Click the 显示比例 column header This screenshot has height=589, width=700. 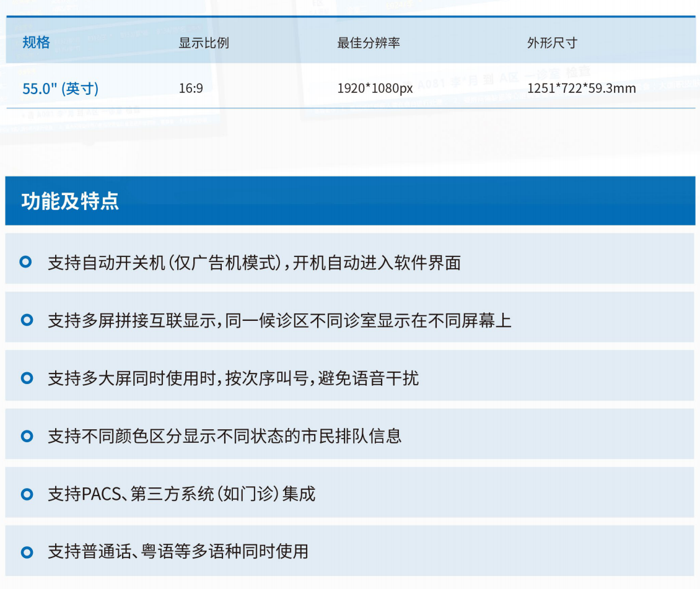click(x=204, y=43)
